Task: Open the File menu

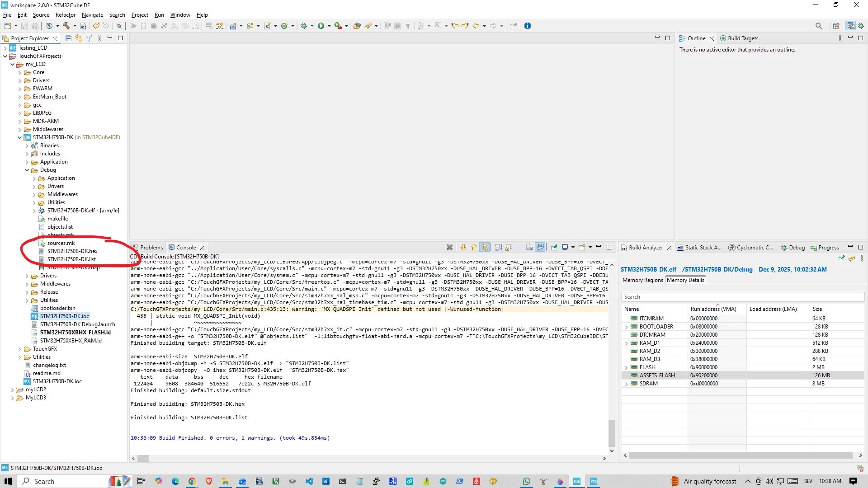Action: [7, 15]
